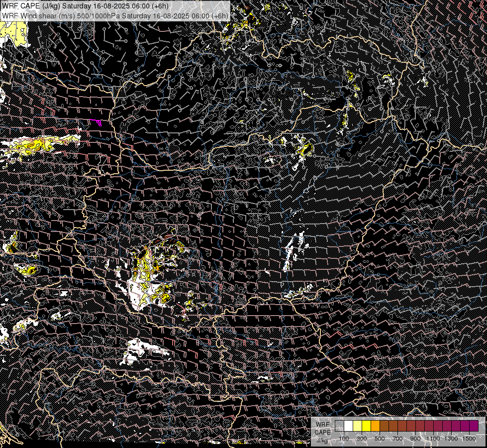Click the 500 legend value

pyautogui.click(x=380, y=439)
